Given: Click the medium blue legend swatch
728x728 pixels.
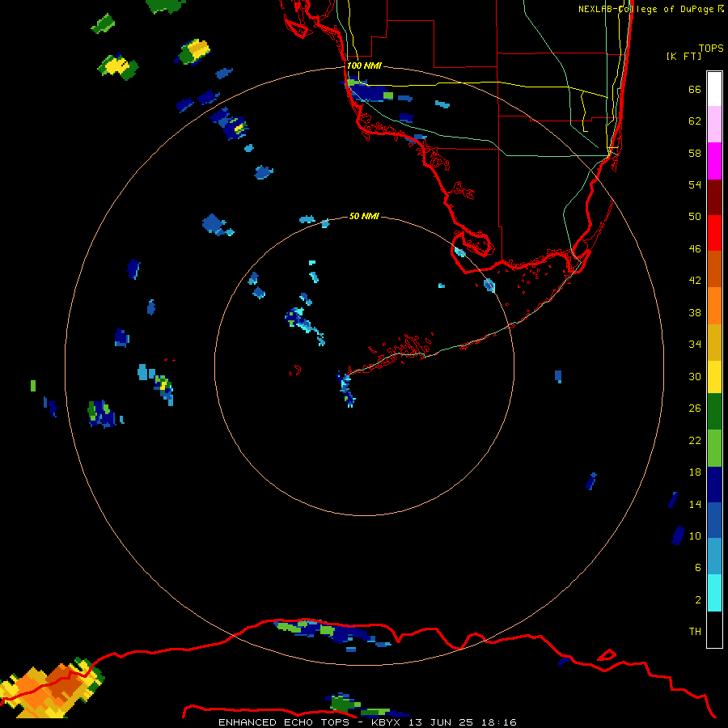Looking at the screenshot, I should pos(714,520).
